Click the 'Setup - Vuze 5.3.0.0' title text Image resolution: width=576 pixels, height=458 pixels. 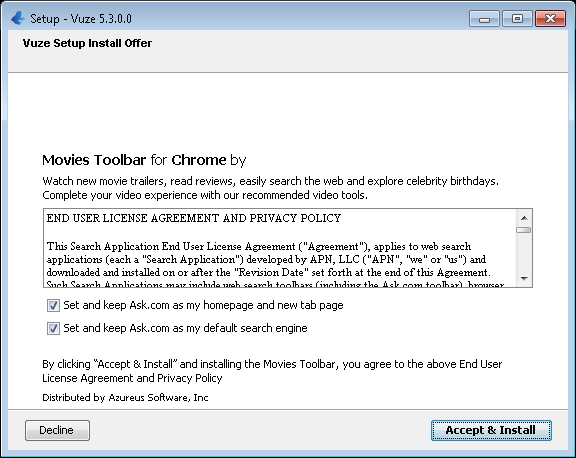(81, 19)
